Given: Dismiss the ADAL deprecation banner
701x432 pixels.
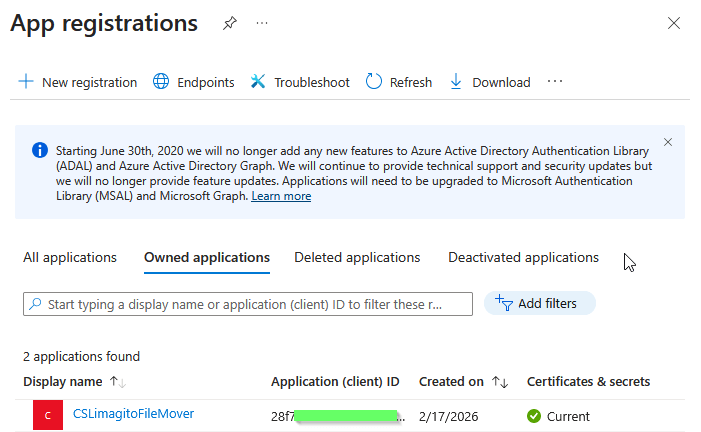Looking at the screenshot, I should (668, 142).
